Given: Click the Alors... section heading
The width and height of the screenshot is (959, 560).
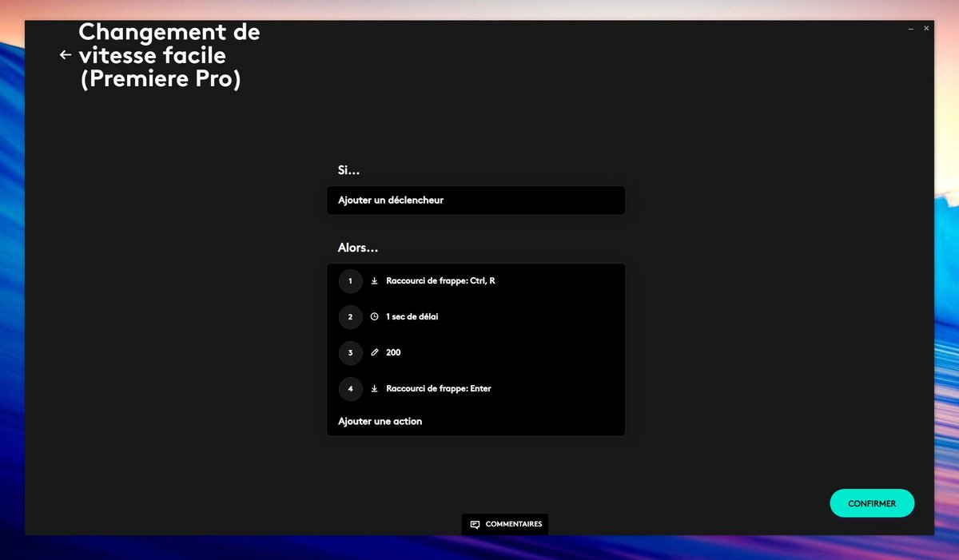Looking at the screenshot, I should (x=358, y=248).
